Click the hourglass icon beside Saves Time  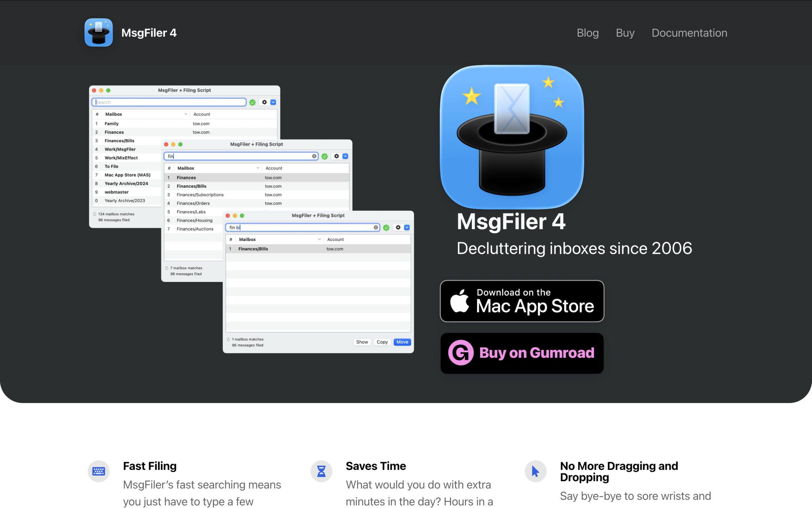click(x=321, y=471)
